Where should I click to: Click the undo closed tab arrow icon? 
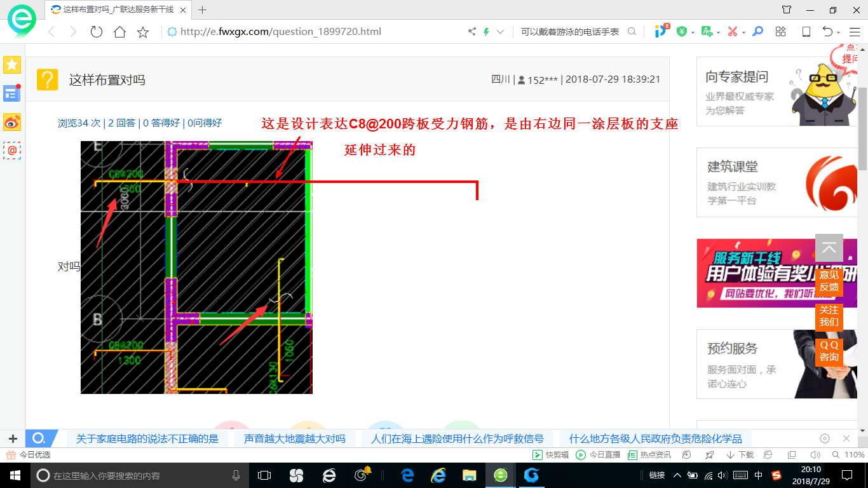coord(827,31)
